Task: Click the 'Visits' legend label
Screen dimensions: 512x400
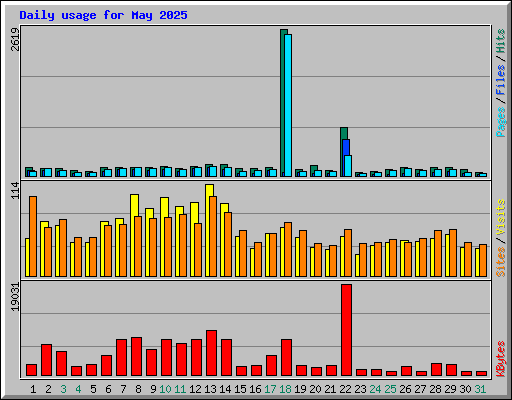Action: coord(501,218)
